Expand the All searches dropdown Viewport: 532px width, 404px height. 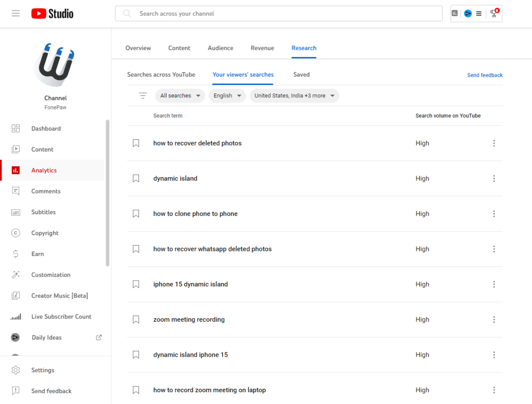tap(180, 95)
